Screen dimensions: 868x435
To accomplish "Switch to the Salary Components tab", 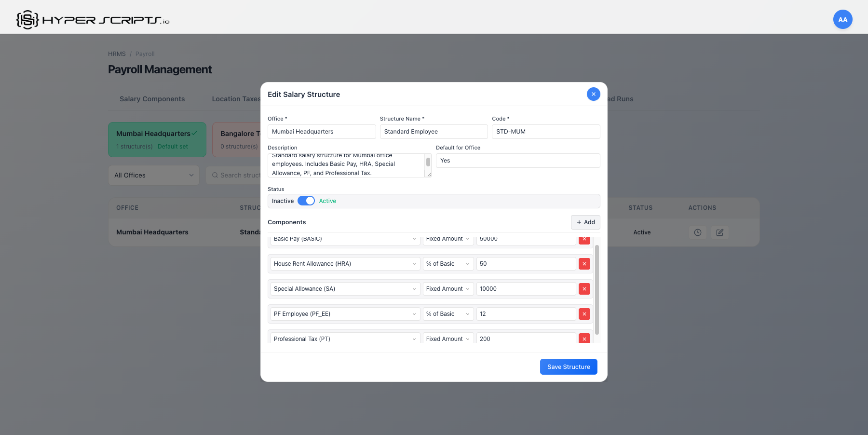I will (152, 99).
